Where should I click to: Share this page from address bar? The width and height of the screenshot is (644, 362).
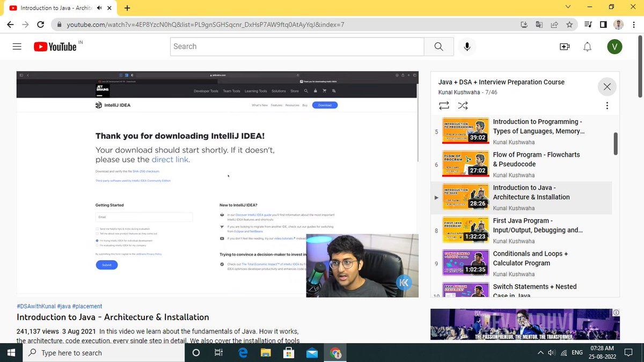554,25
